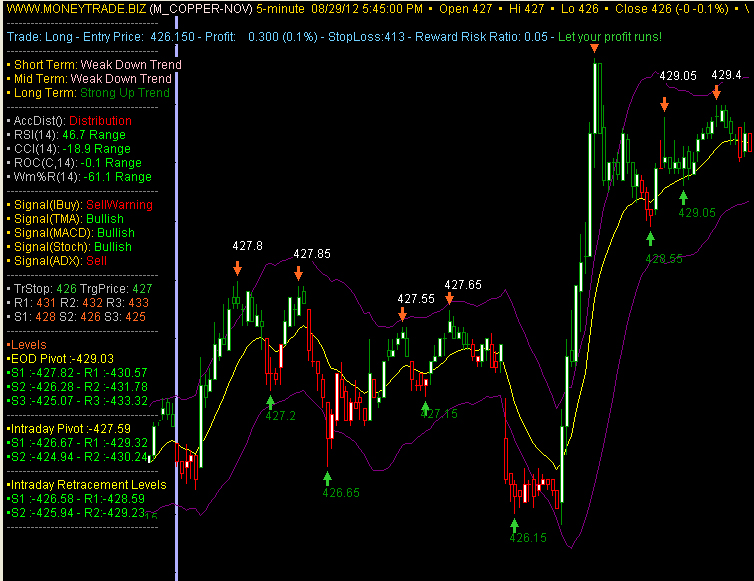Click the green buy arrow above 427.15
This screenshot has height=581, width=754.
425,409
